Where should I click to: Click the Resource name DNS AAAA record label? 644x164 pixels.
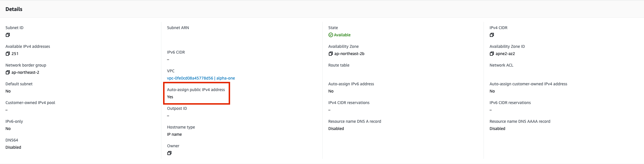520,121
